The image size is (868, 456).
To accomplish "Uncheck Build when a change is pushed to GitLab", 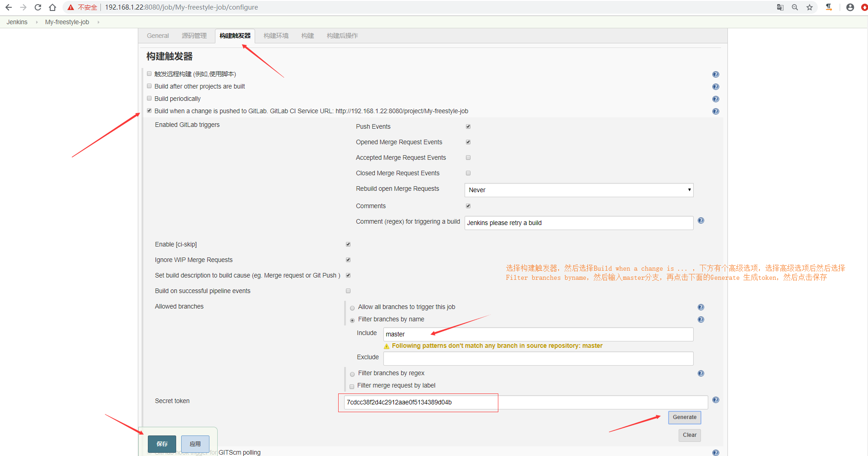I will click(149, 110).
